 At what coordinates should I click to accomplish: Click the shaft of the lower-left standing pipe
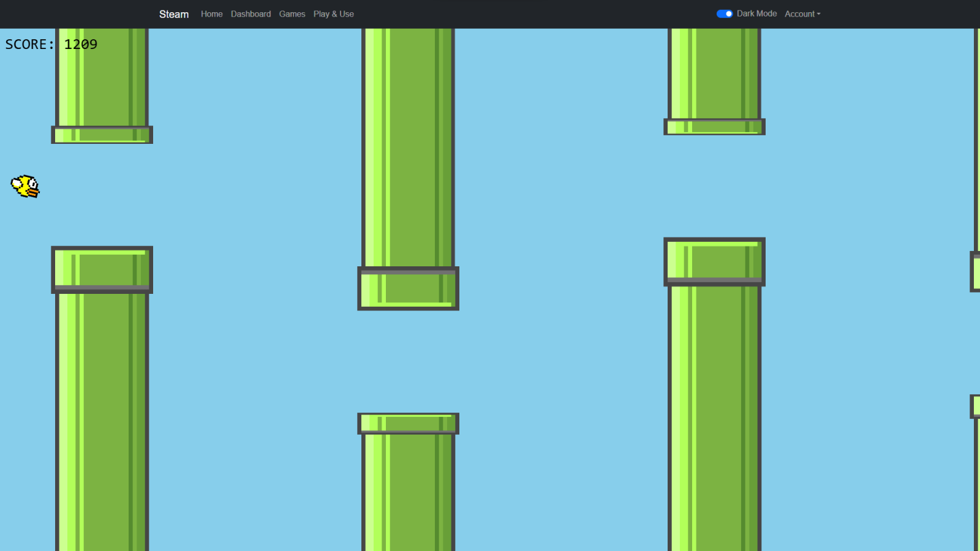[x=102, y=422]
